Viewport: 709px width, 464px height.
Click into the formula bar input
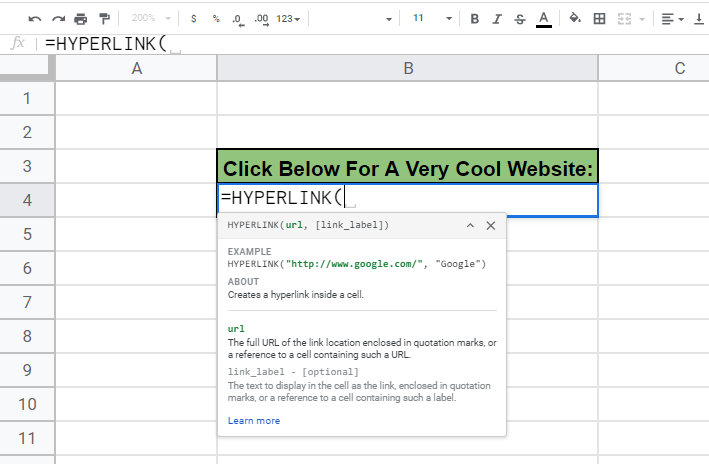[375, 44]
